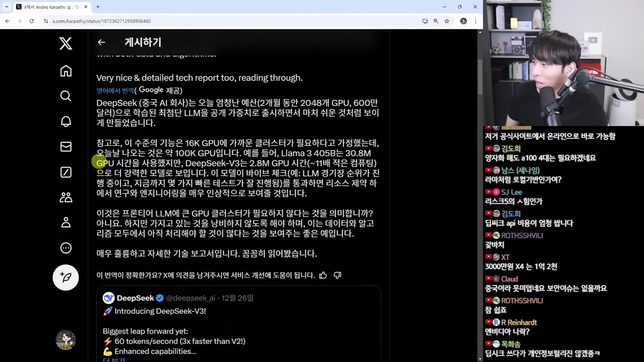Click chat message 3000만원 X4 는 1억 2천

click(521, 266)
